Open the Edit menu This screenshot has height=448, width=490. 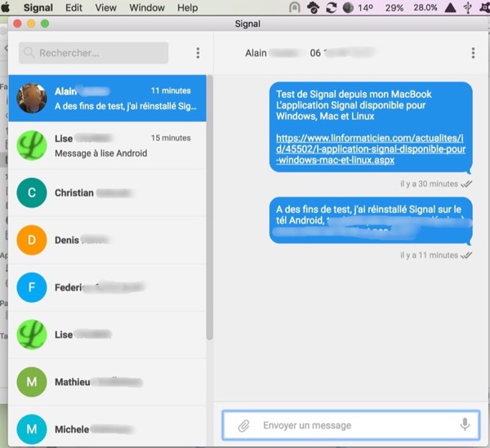pyautogui.click(x=73, y=7)
